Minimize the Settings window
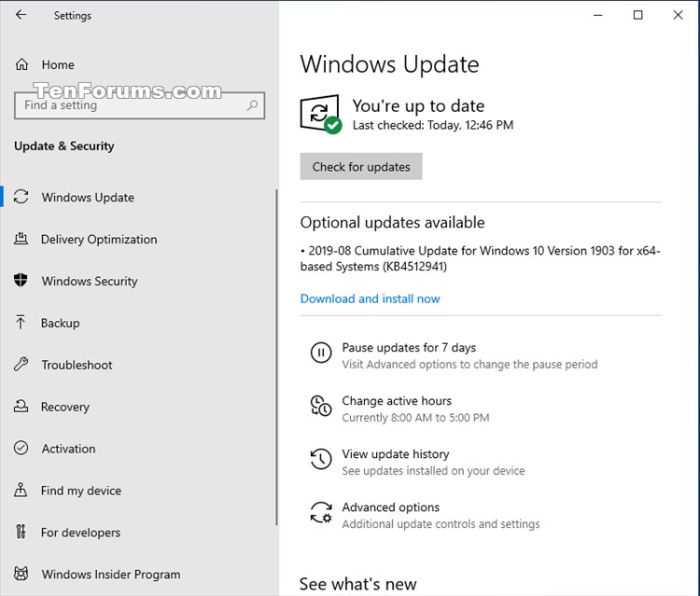 597,15
